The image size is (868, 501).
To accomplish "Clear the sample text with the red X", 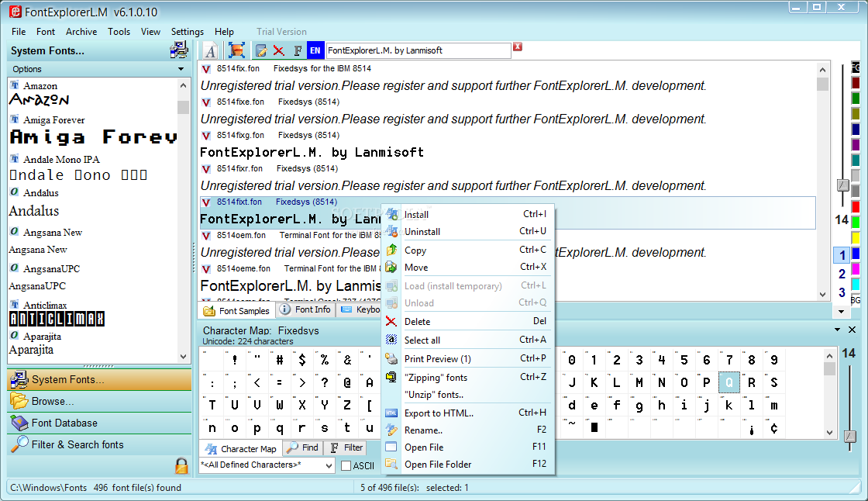I will 518,47.
